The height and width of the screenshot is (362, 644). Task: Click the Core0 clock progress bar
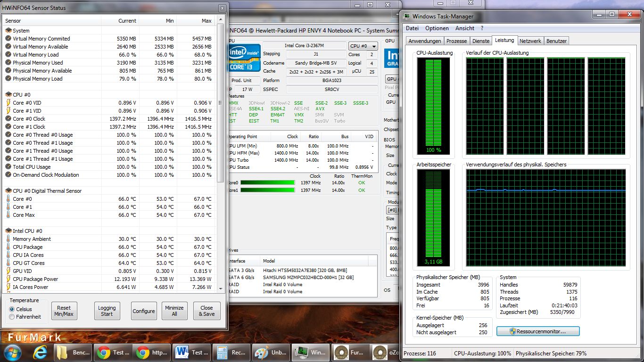267,182
